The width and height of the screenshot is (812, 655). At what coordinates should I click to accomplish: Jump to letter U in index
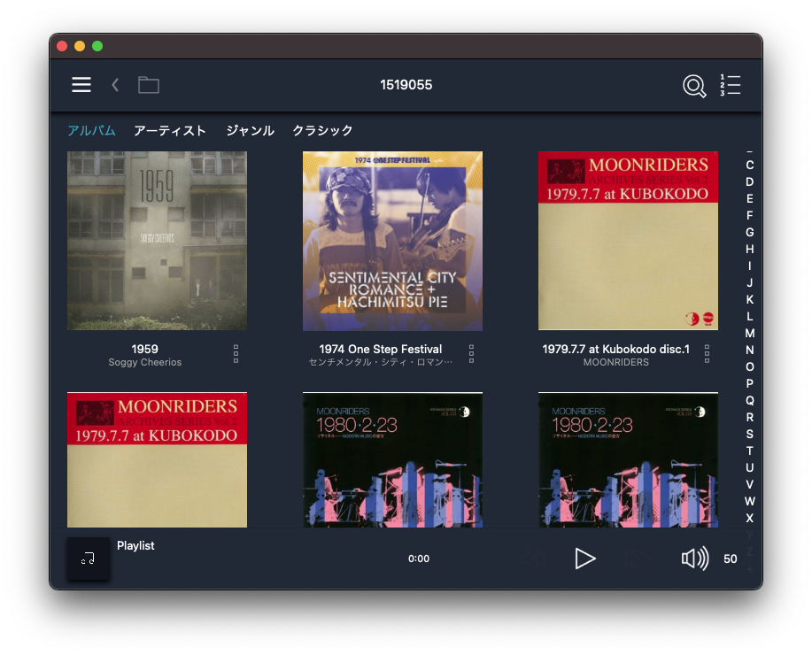[749, 468]
